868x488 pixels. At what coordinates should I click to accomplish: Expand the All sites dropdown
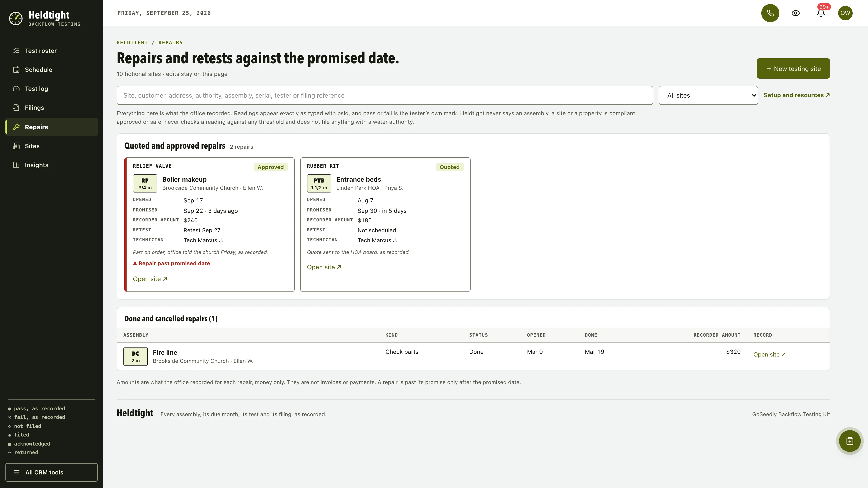[x=708, y=95]
